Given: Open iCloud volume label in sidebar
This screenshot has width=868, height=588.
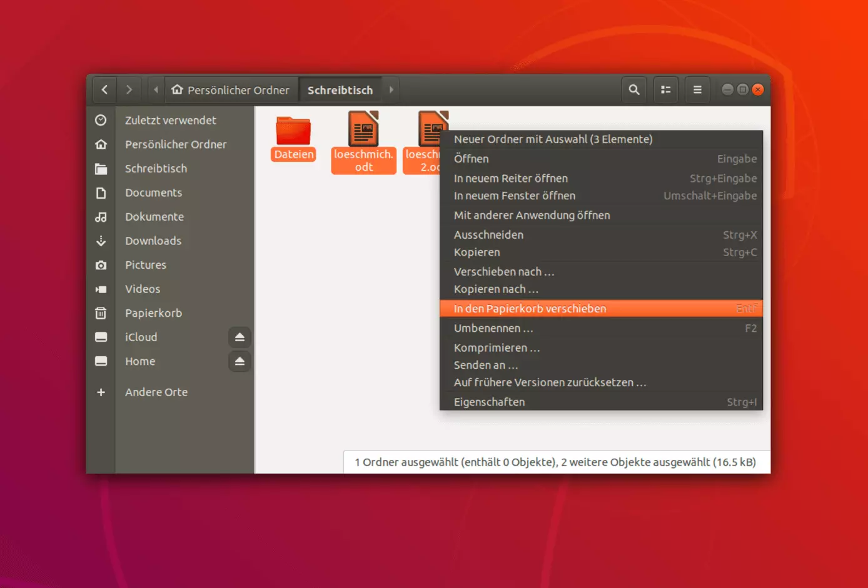Looking at the screenshot, I should pos(141,337).
